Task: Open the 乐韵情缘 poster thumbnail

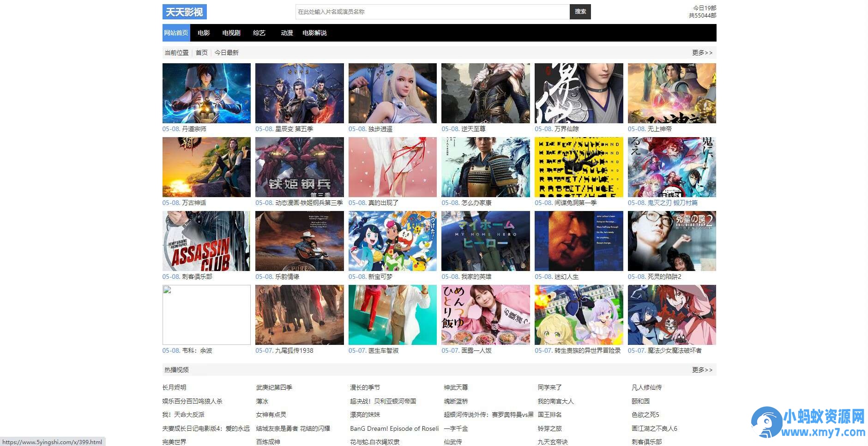Action: tap(300, 241)
